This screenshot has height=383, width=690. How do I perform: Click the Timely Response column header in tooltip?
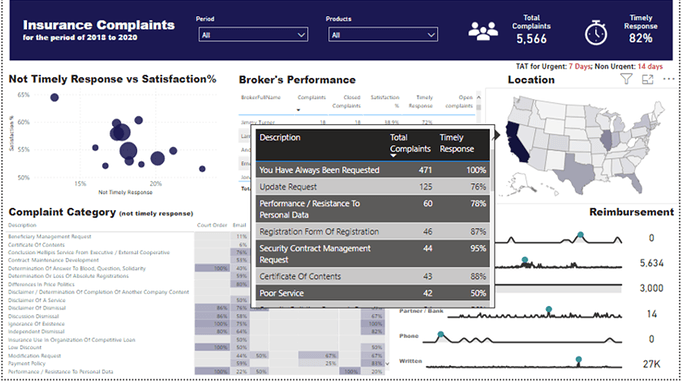[456, 143]
